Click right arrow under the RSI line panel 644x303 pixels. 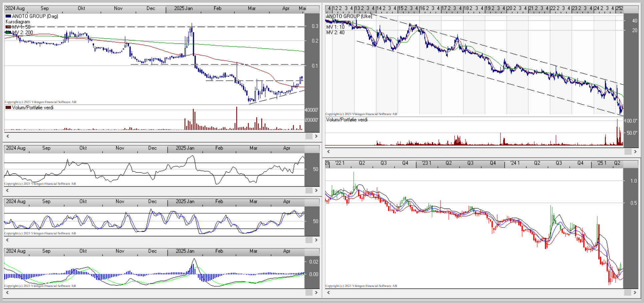[316, 191]
